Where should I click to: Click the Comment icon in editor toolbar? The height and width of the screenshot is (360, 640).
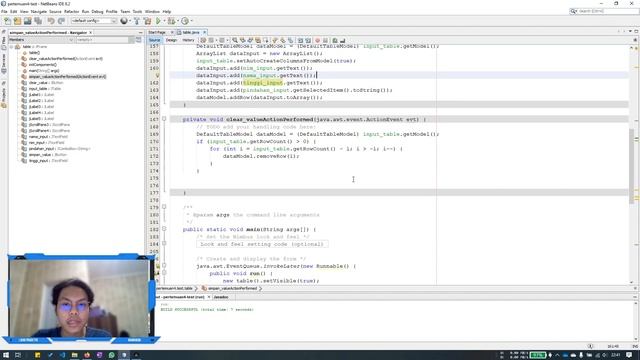click(335, 40)
